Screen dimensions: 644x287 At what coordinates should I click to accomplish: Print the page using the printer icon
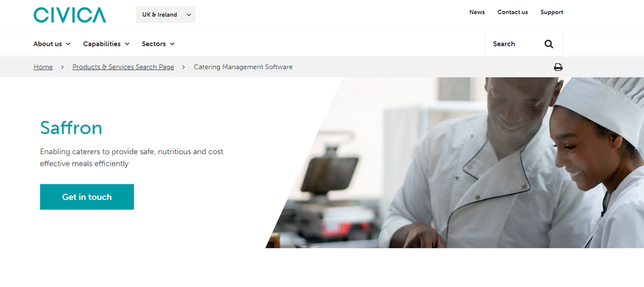pyautogui.click(x=558, y=67)
